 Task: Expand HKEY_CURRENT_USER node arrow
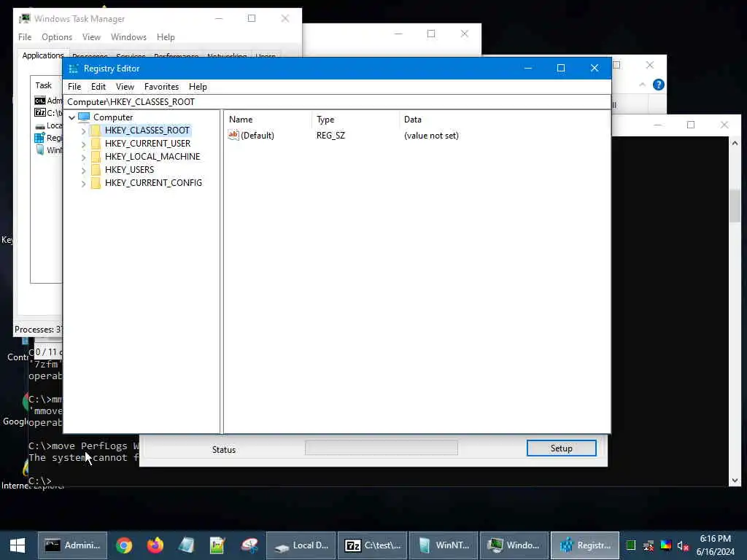click(x=83, y=144)
